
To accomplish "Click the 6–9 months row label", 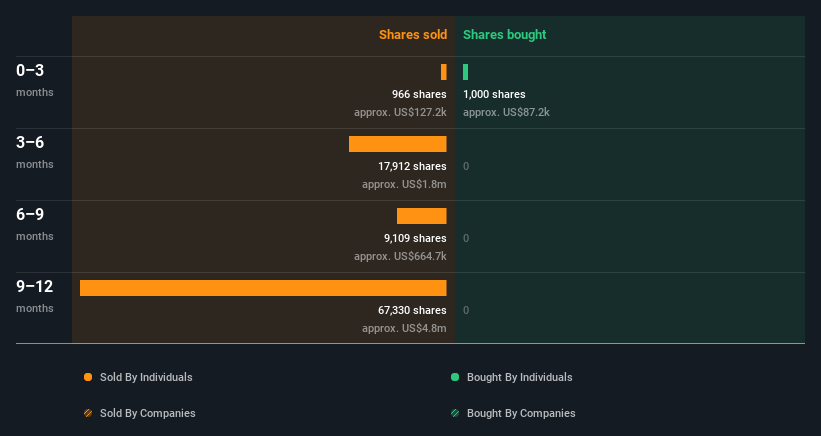I will (35, 223).
